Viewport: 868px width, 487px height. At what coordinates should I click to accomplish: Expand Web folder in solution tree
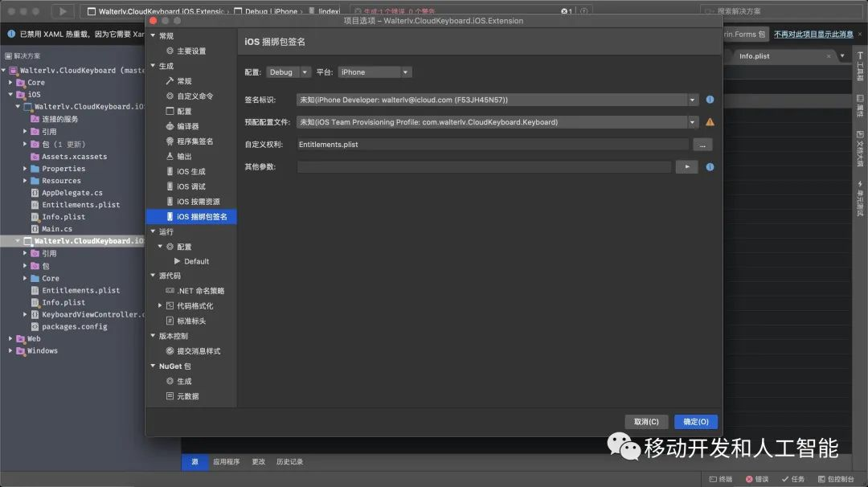point(10,338)
